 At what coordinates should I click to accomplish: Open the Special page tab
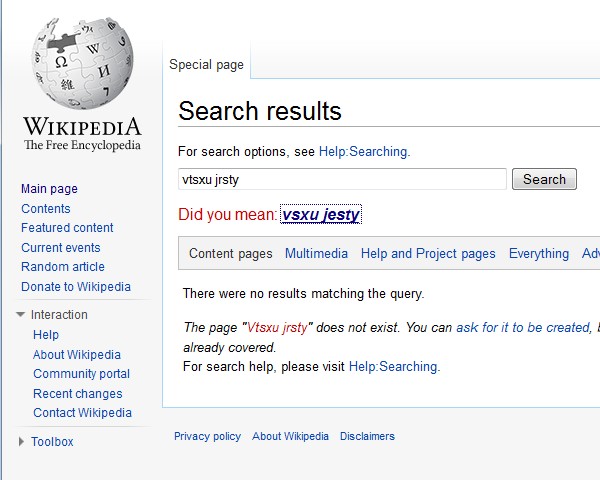(x=206, y=65)
